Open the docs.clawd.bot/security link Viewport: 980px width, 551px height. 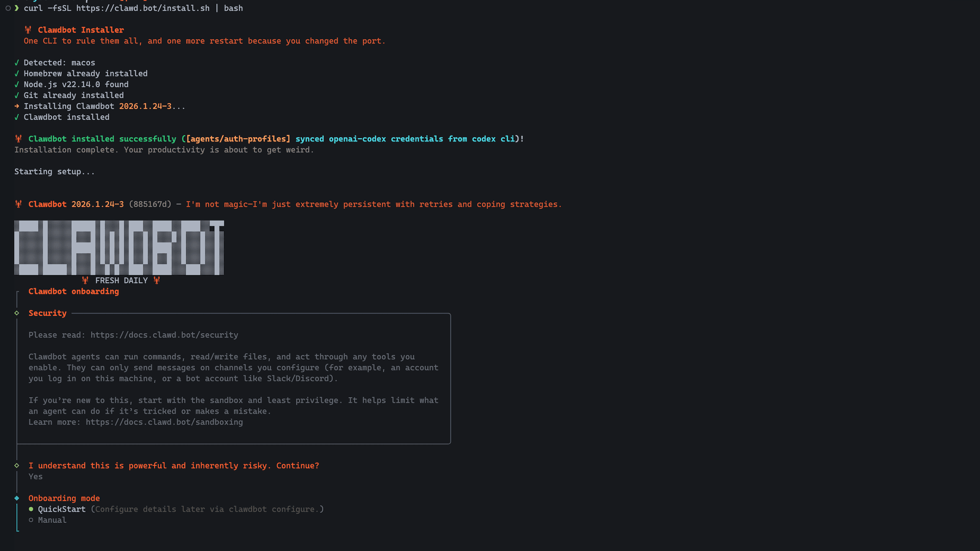pos(164,335)
